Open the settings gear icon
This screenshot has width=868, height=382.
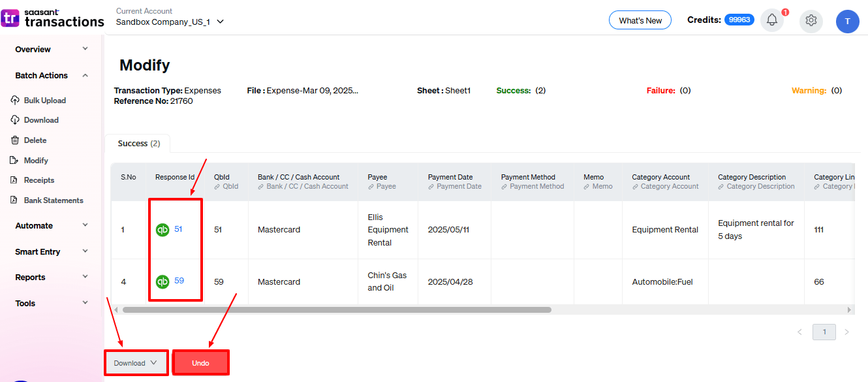(x=811, y=20)
